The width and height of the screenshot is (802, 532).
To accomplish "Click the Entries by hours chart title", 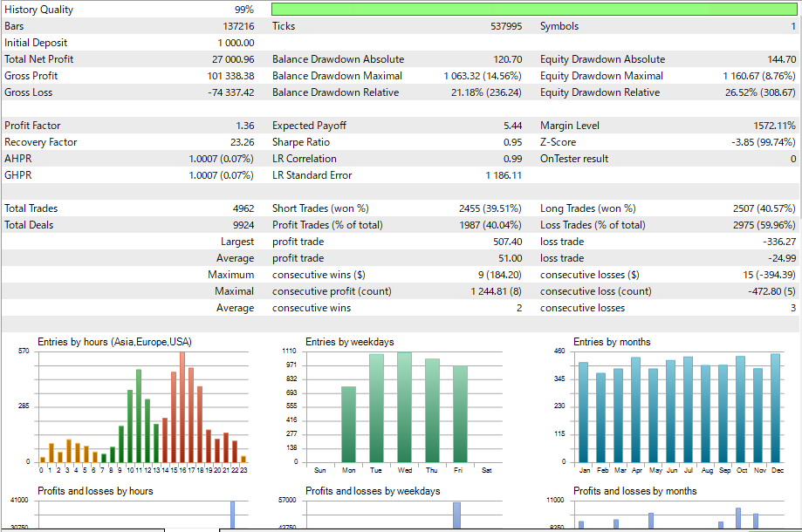I will coord(114,342).
